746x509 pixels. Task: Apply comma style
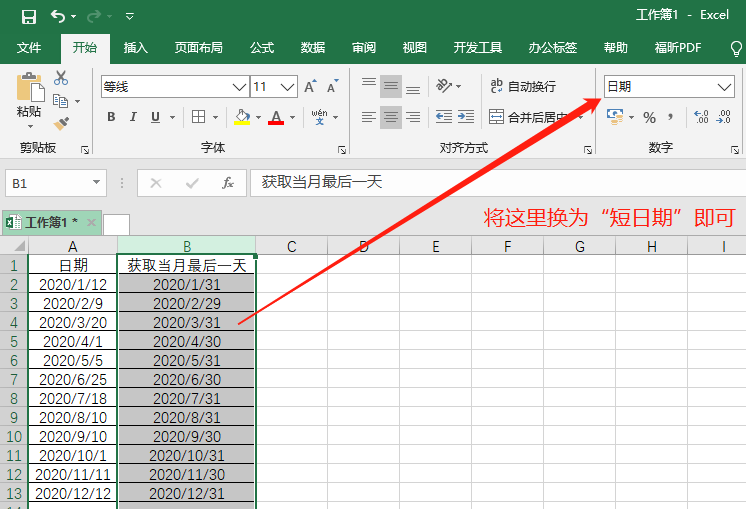tap(670, 117)
